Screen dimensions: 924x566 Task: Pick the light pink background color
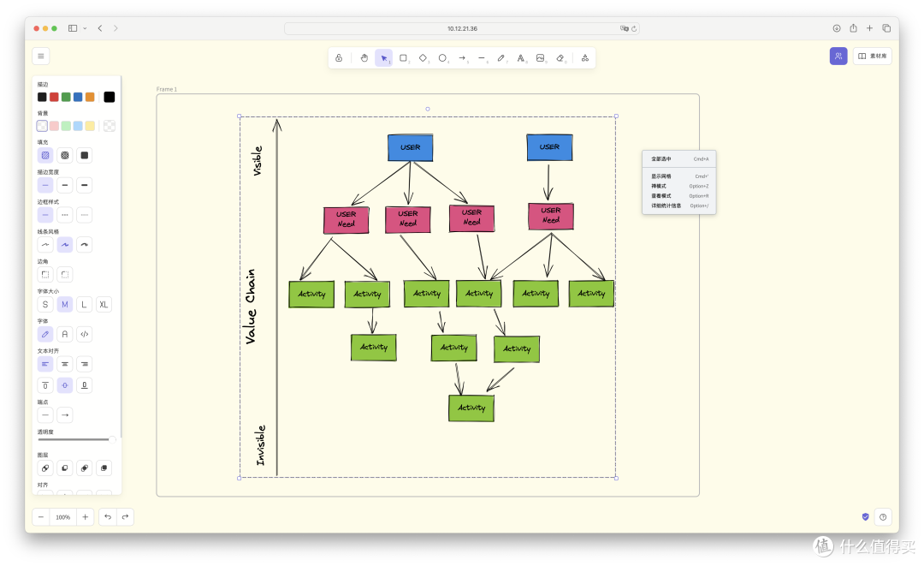(x=54, y=126)
